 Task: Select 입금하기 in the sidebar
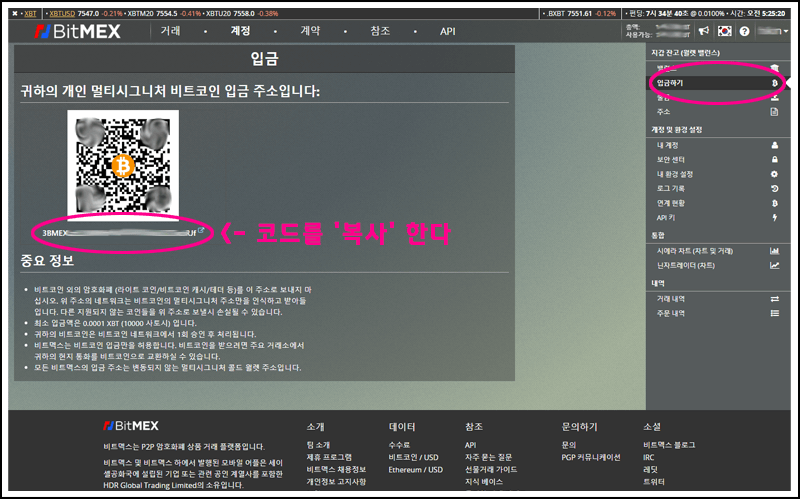coord(718,83)
